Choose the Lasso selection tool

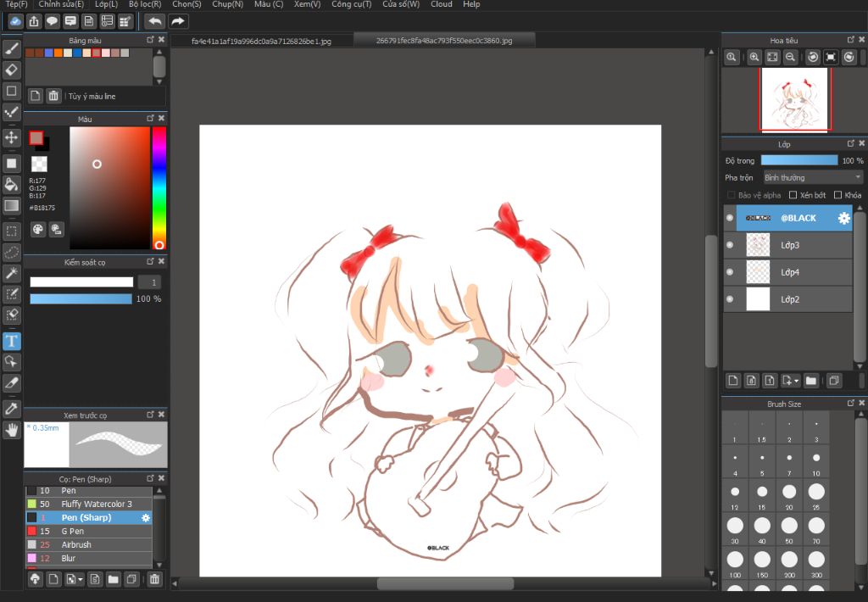(12, 252)
